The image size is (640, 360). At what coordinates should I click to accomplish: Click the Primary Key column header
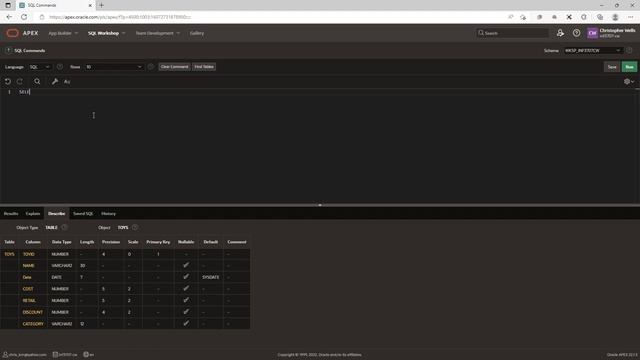pos(158,242)
